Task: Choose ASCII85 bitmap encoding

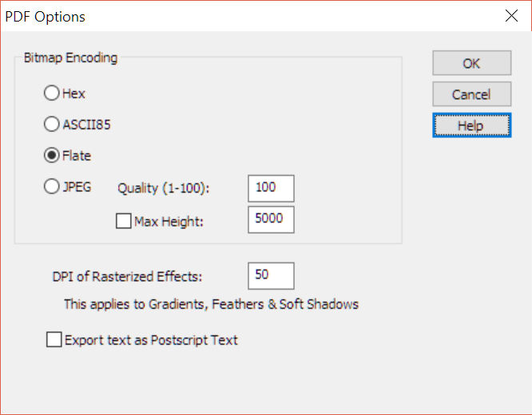Action: 51,125
